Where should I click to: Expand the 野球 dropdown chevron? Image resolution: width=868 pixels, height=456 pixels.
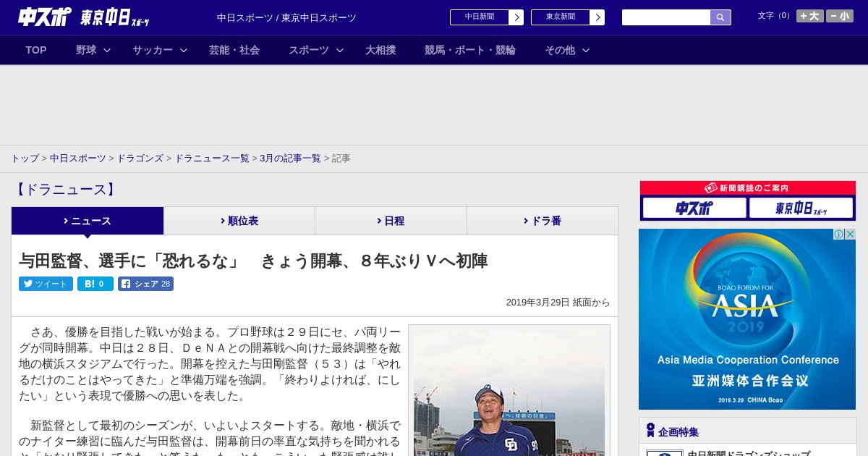[x=107, y=50]
